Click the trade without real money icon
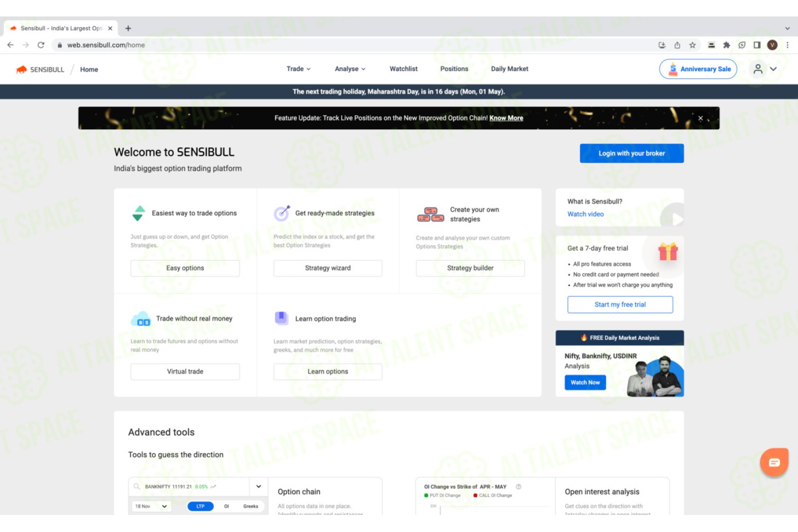The height and width of the screenshot is (532, 798). (141, 319)
